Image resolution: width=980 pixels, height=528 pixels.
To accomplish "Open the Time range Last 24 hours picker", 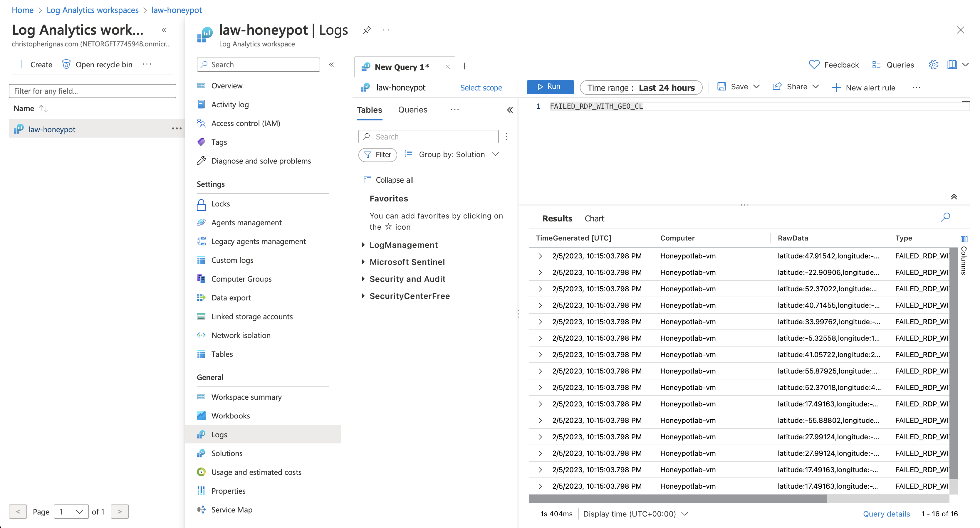I will click(641, 88).
